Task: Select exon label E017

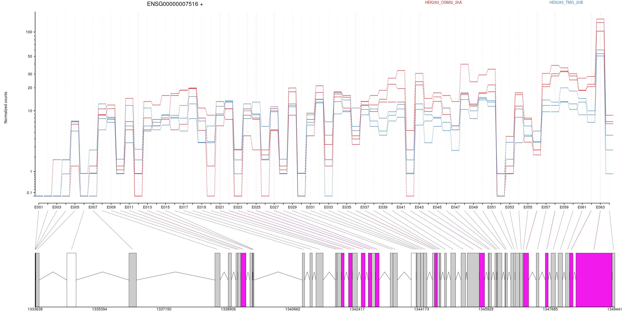Action: (184, 207)
